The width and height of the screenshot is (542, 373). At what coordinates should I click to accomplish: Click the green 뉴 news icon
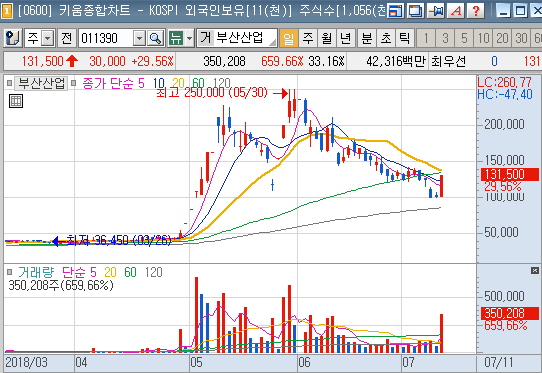pos(176,38)
